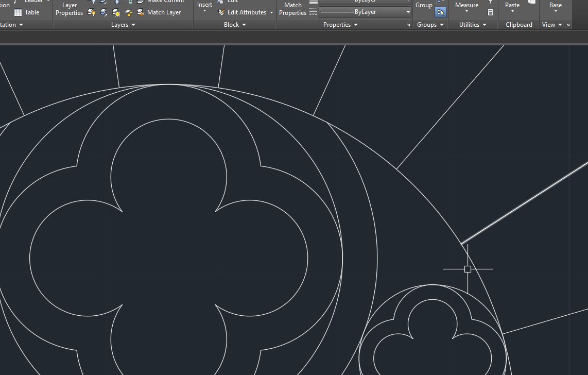Screen dimensions: 588x375
Task: Click the Edit Attributes icon
Action: [221, 12]
